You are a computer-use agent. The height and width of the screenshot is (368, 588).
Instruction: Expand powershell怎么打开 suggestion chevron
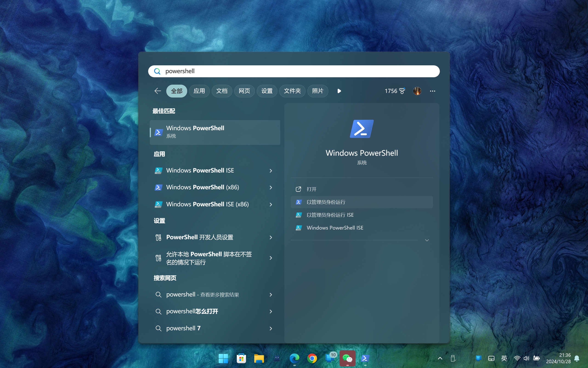pyautogui.click(x=271, y=311)
